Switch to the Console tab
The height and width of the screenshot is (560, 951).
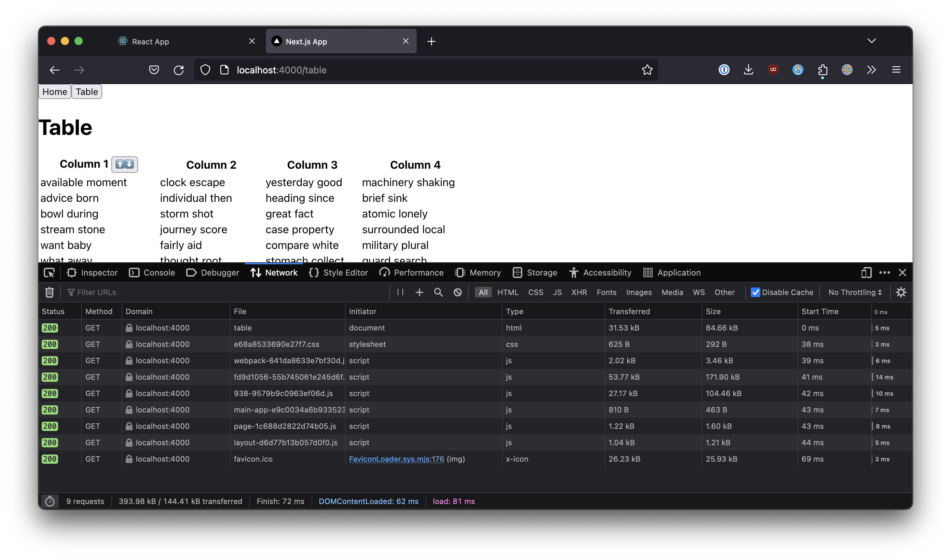152,272
